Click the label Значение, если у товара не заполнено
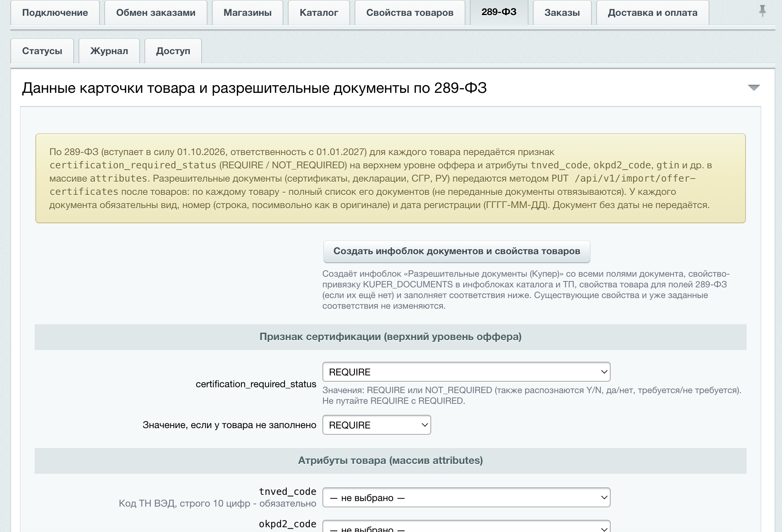Viewport: 782px width, 532px height. click(229, 425)
